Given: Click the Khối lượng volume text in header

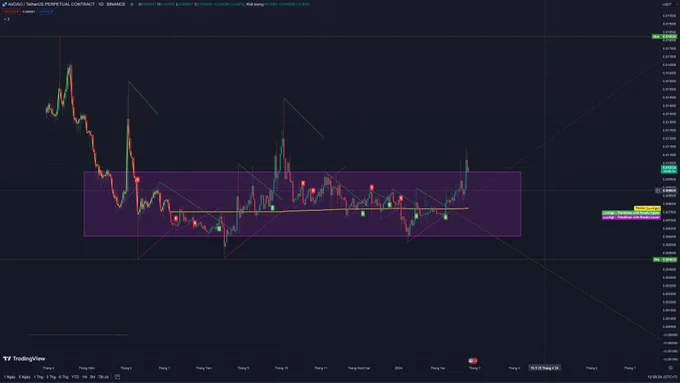Looking at the screenshot, I should tap(255, 4).
